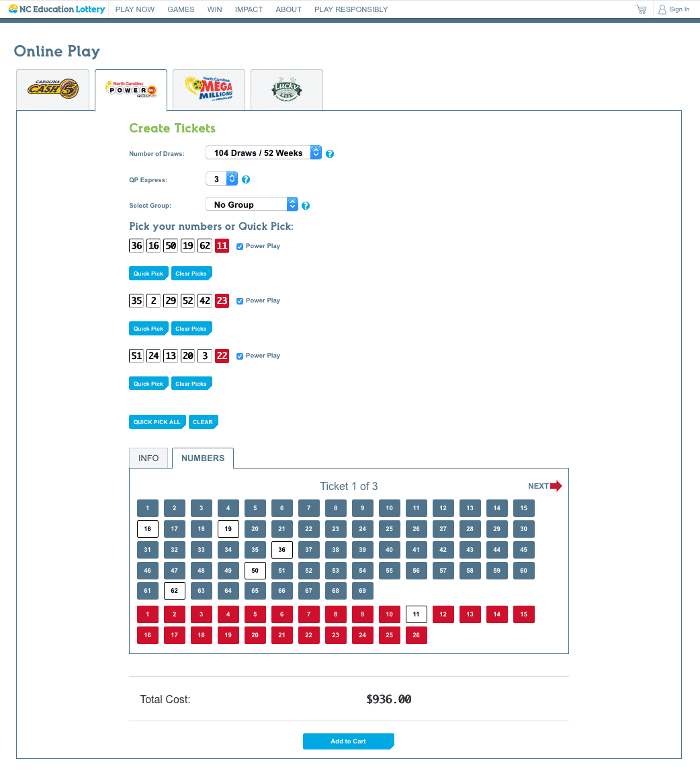Expand the QP Express quantity dropdown
This screenshot has height=771, width=700.
pyautogui.click(x=222, y=179)
